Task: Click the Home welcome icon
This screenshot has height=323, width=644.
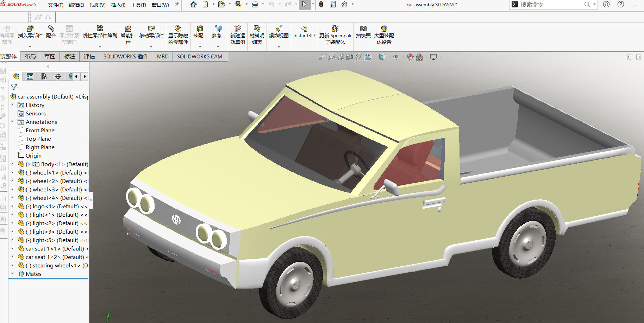Action: 194,5
